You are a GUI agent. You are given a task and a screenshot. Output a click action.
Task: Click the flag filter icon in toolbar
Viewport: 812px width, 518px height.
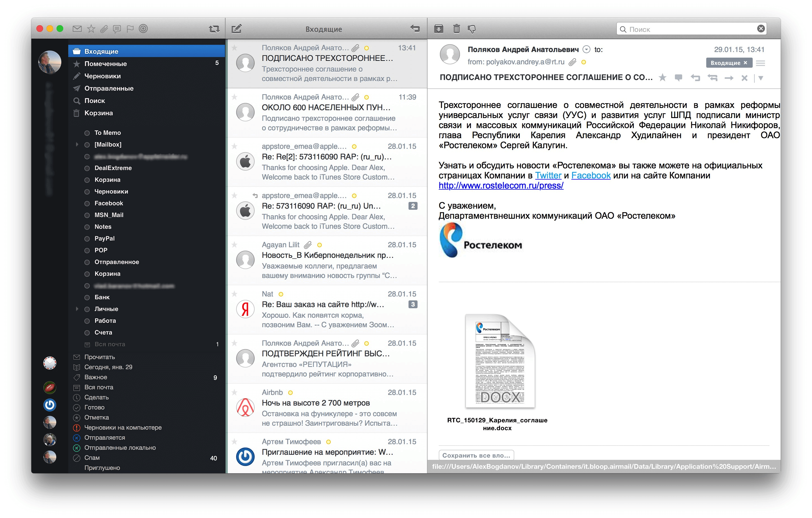[130, 29]
